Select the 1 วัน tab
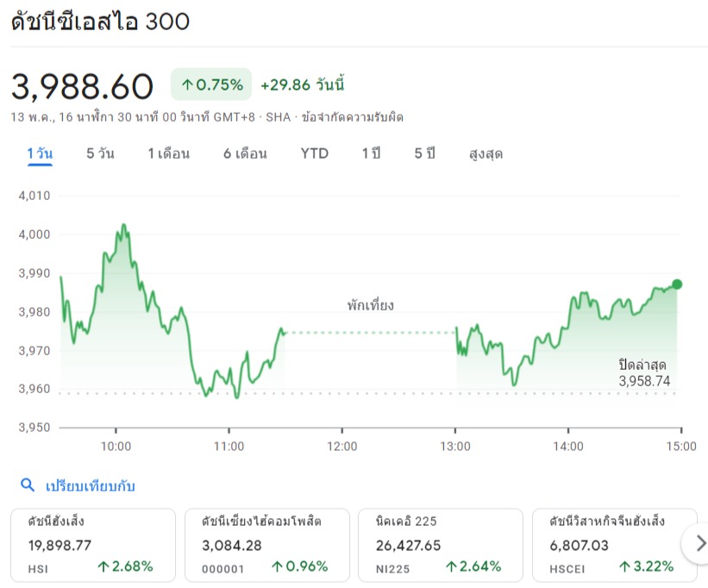 click(40, 153)
